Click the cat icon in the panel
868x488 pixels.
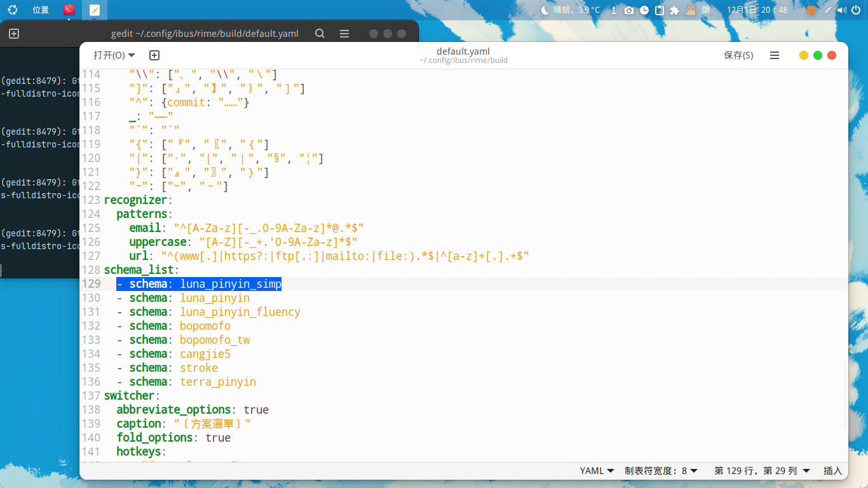[x=691, y=10]
